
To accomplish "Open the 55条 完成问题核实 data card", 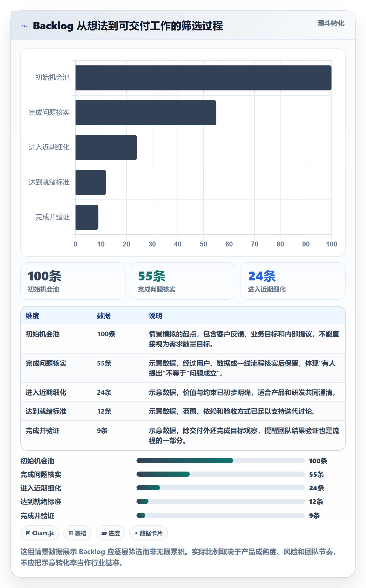I will (183, 281).
